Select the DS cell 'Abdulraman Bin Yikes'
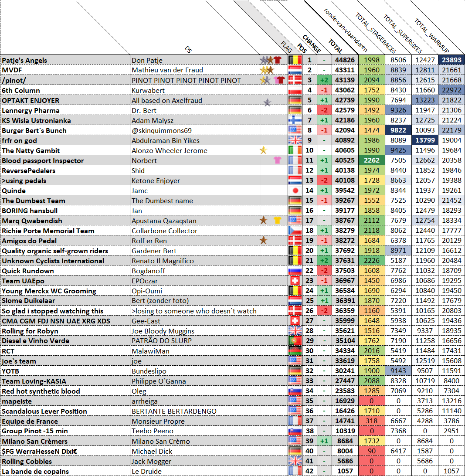 [x=195, y=140]
